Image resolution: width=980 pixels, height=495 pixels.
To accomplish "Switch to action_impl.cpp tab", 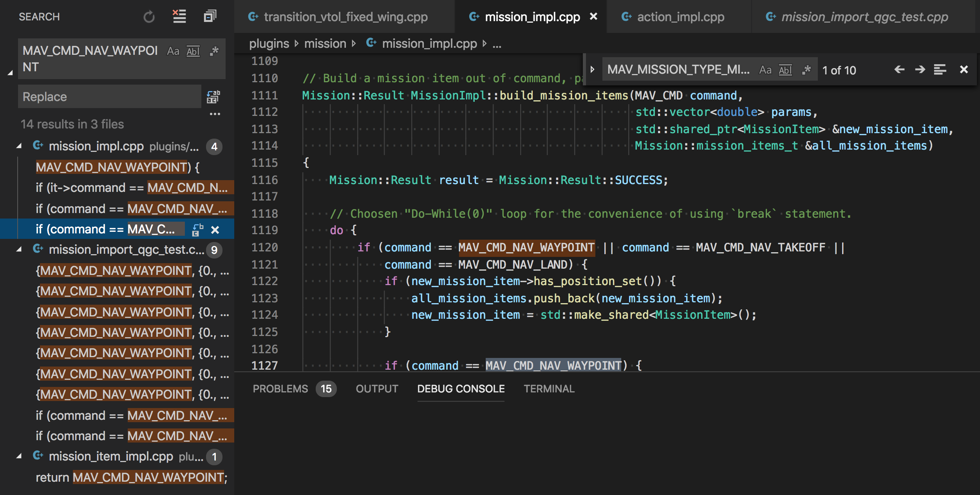I will [x=673, y=17].
